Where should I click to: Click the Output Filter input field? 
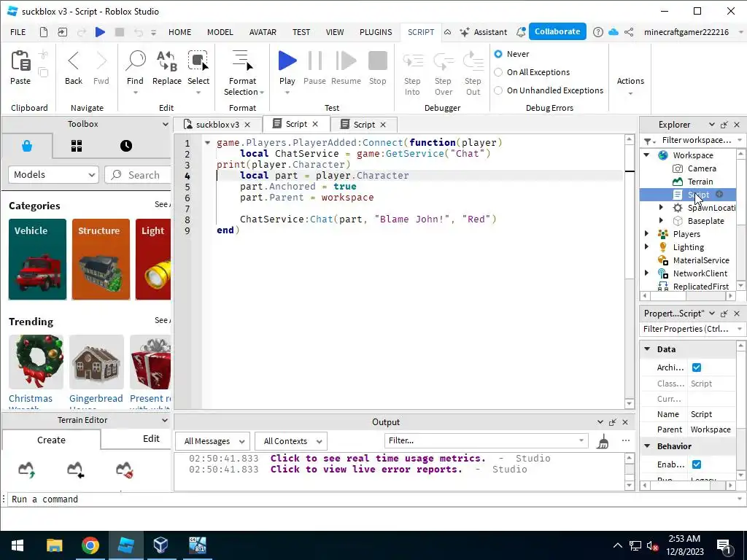point(486,440)
